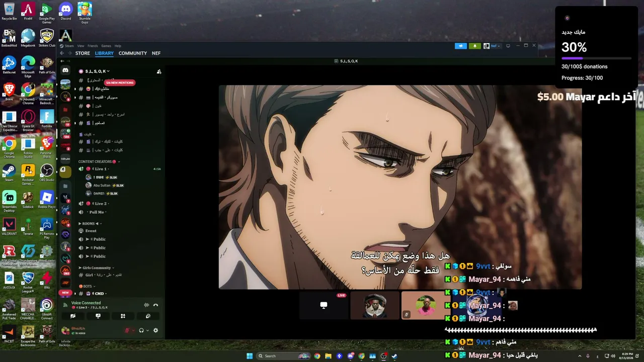
Task: Open the OBS Studio desktop shortcut
Action: point(47,173)
